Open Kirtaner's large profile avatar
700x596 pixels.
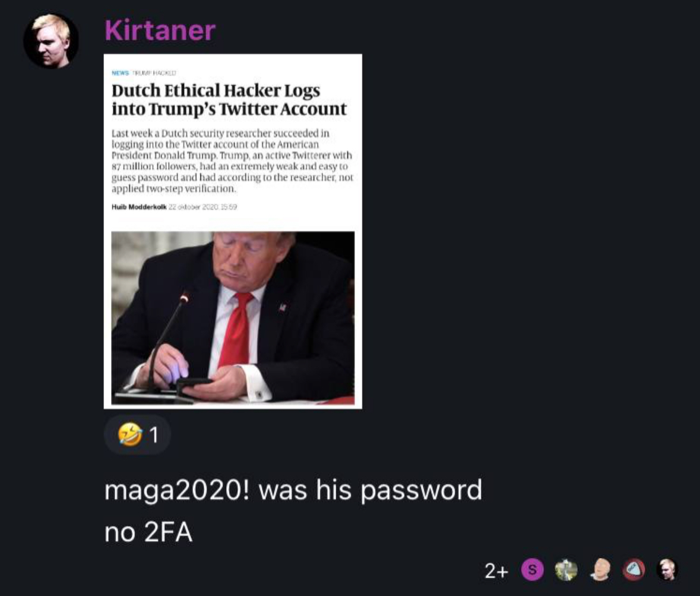tap(51, 40)
